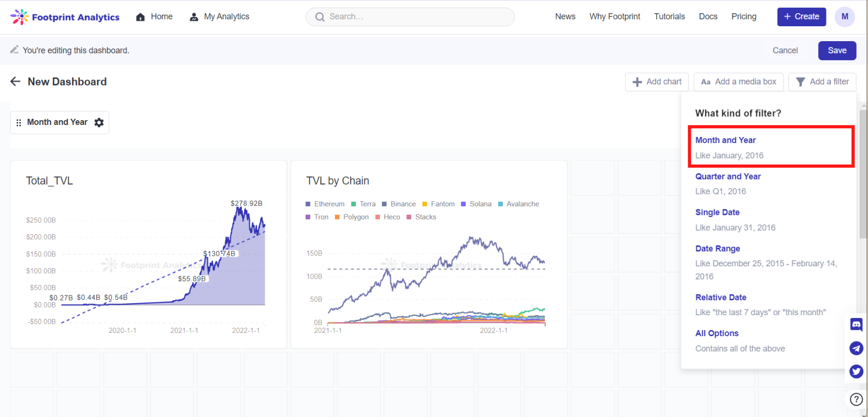Select Single Date filter type
The height and width of the screenshot is (417, 868).
717,212
